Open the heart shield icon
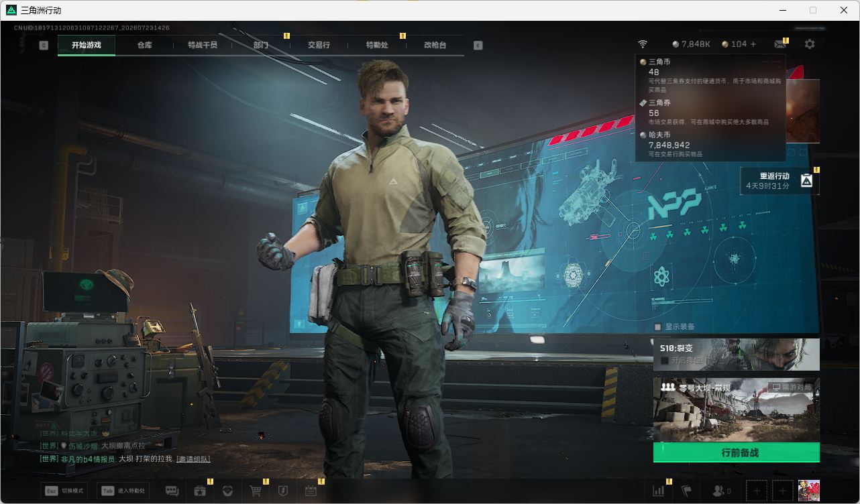This screenshot has height=504, width=860. (x=228, y=491)
